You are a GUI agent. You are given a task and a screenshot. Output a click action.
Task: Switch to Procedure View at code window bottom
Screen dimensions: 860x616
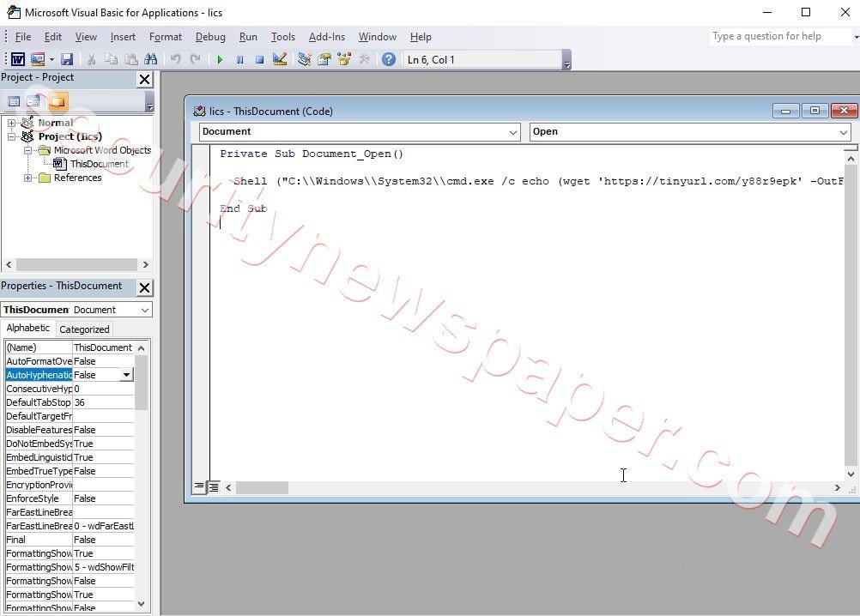pos(199,486)
